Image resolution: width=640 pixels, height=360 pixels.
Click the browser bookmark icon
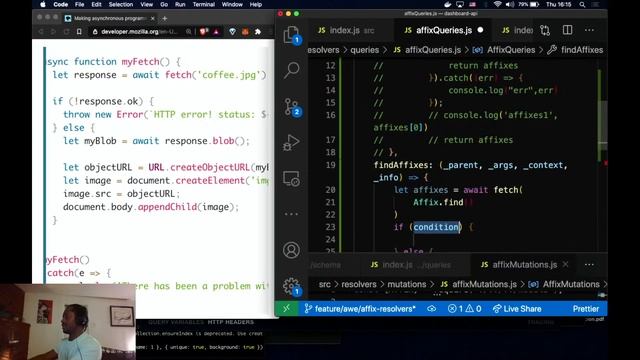point(79,31)
